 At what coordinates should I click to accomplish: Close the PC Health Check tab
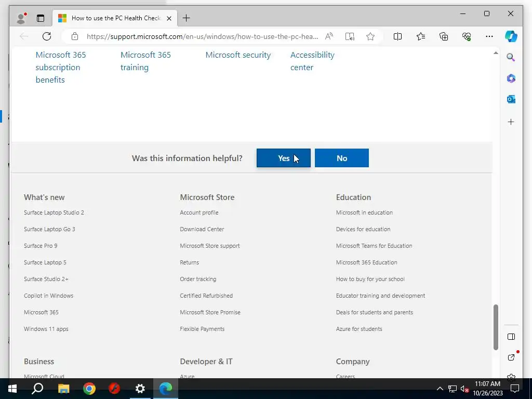pyautogui.click(x=169, y=18)
